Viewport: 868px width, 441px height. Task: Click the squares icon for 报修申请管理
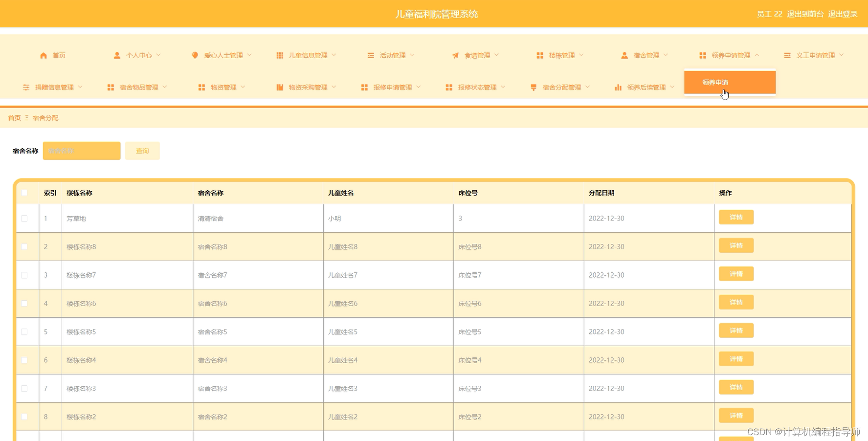364,87
